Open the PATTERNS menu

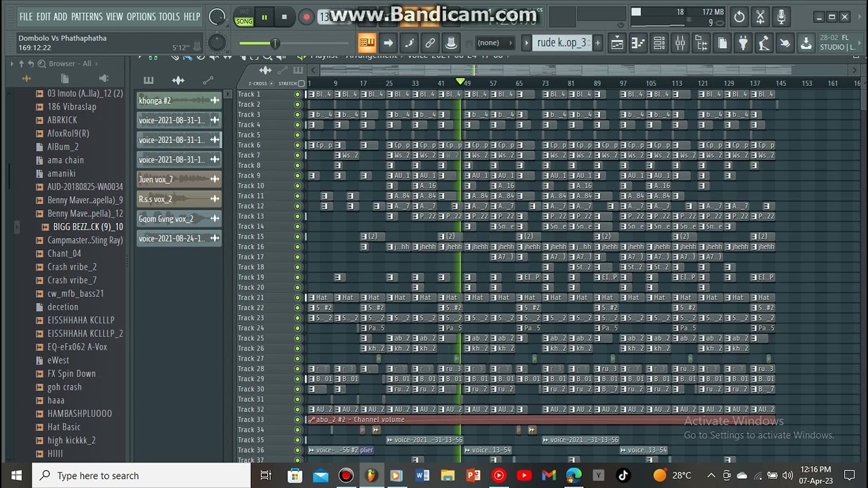[87, 16]
